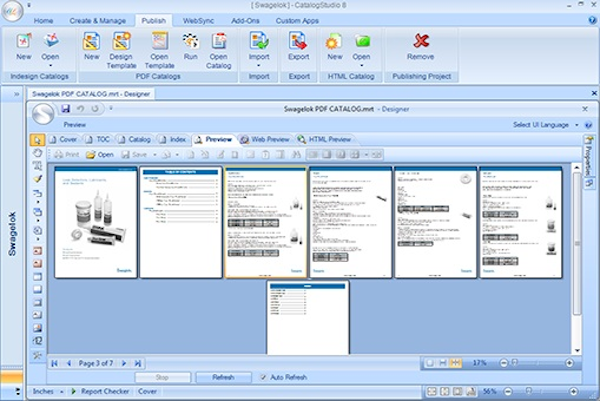Open the Report Checker
This screenshot has width=600, height=401.
(101, 391)
